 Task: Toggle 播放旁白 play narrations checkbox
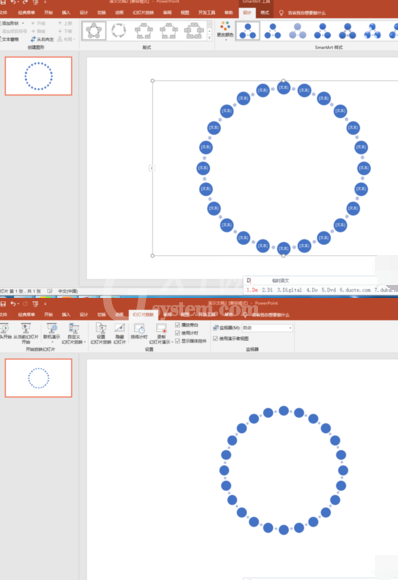pyautogui.click(x=178, y=325)
